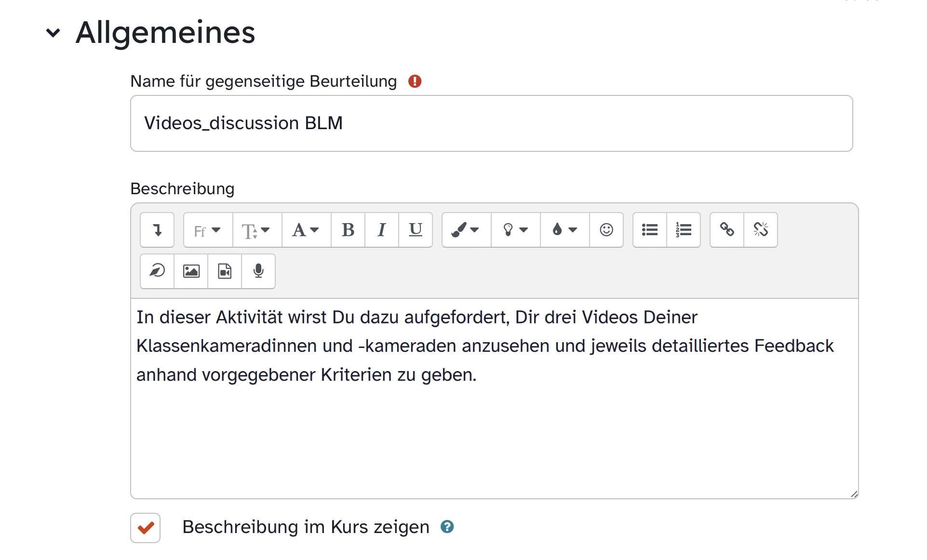The width and height of the screenshot is (927, 560).
Task: Create a bulleted unordered list
Action: pos(649,230)
